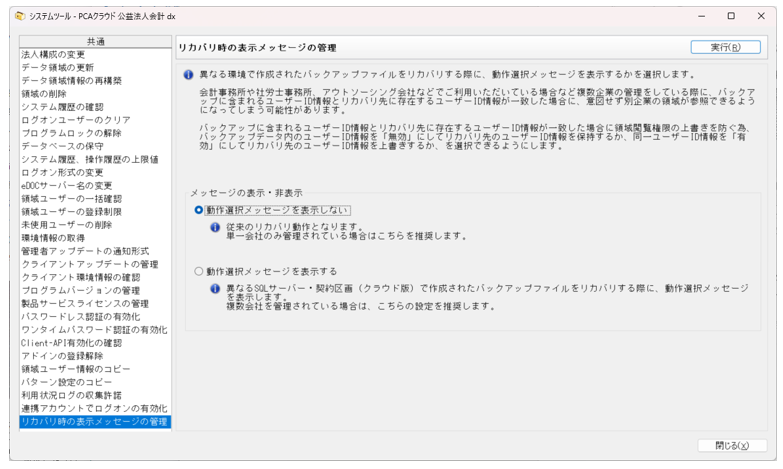Click the info icon under 動作選択メッセージを表示する
This screenshot has width=783, height=469.
(215, 288)
